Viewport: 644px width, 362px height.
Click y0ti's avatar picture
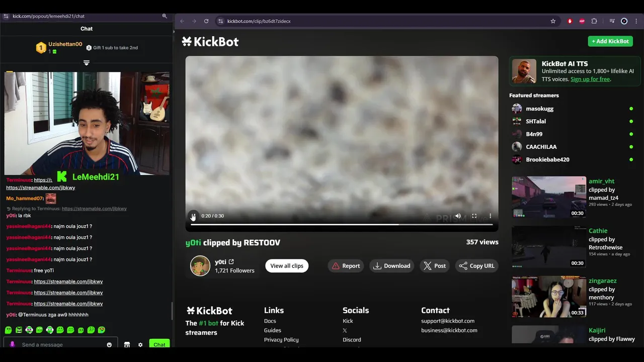point(200,266)
